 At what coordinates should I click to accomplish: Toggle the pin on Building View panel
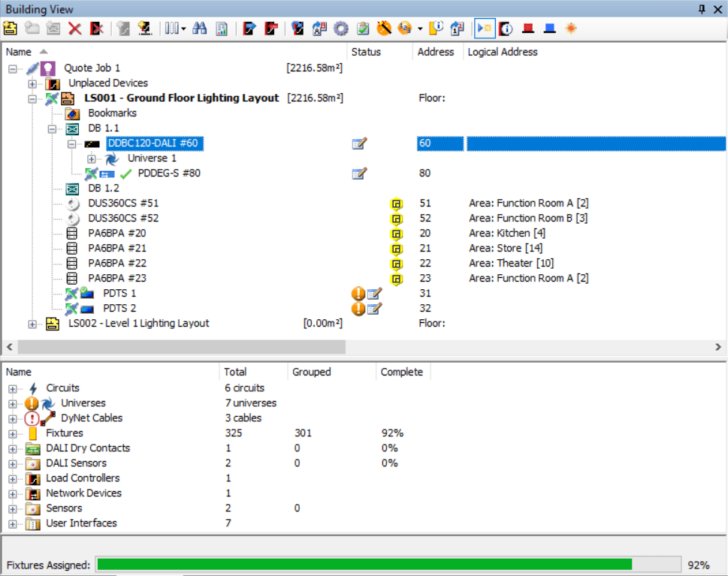[x=702, y=8]
